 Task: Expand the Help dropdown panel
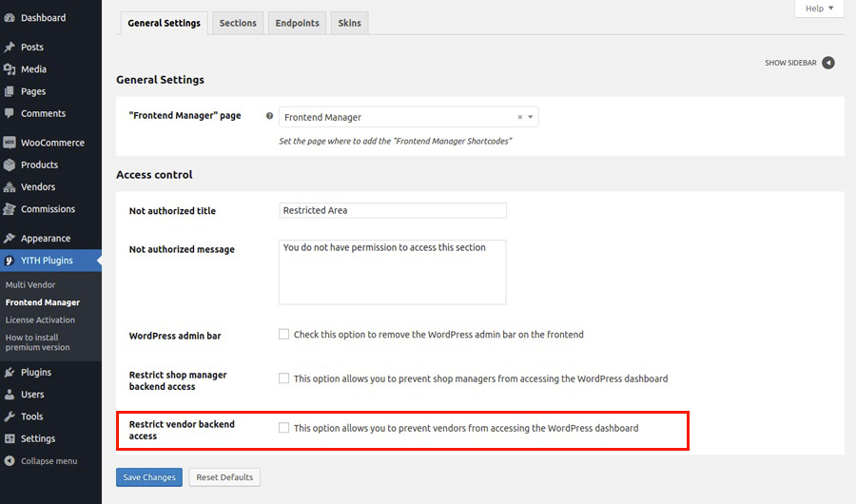(819, 9)
